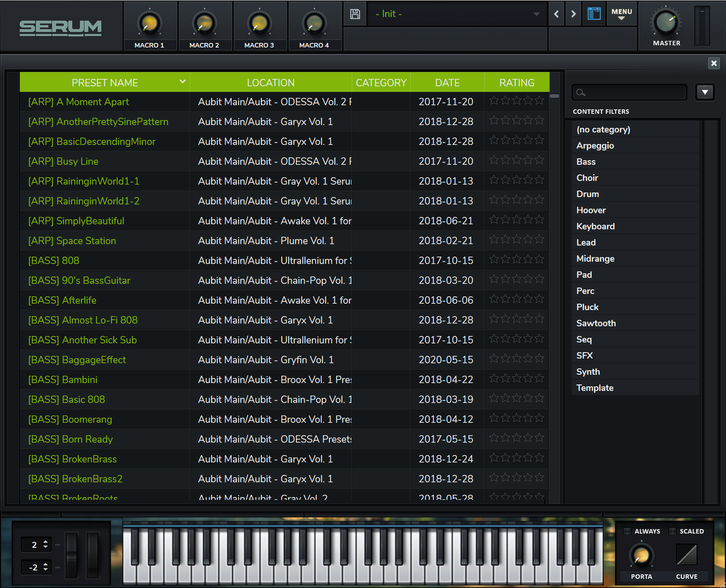
Task: Sort by Category column header
Action: coord(381,82)
